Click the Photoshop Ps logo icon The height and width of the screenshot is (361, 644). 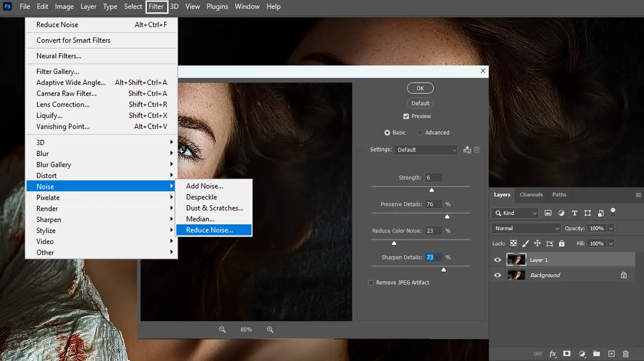[x=8, y=6]
